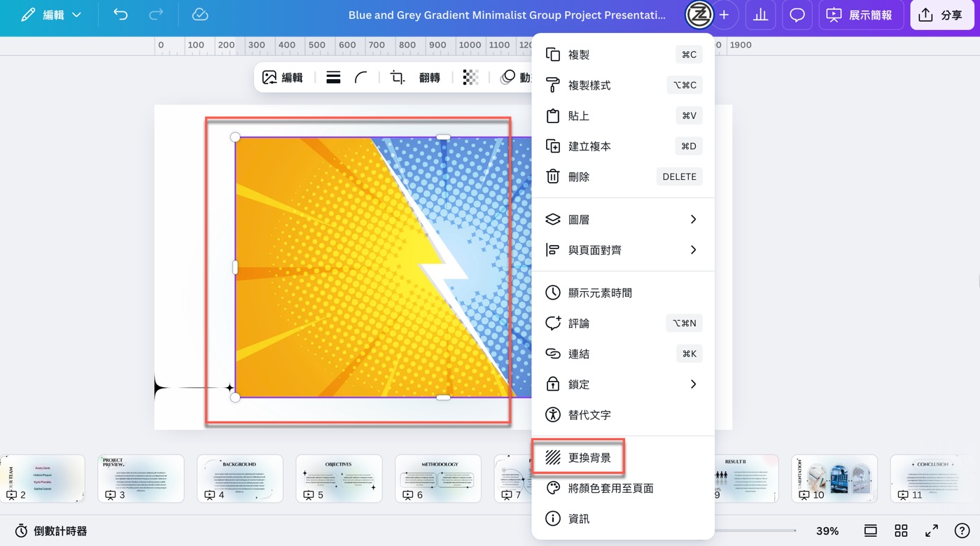Expand the 鎖定 submenu
The image size is (980, 546).
coord(623,384)
